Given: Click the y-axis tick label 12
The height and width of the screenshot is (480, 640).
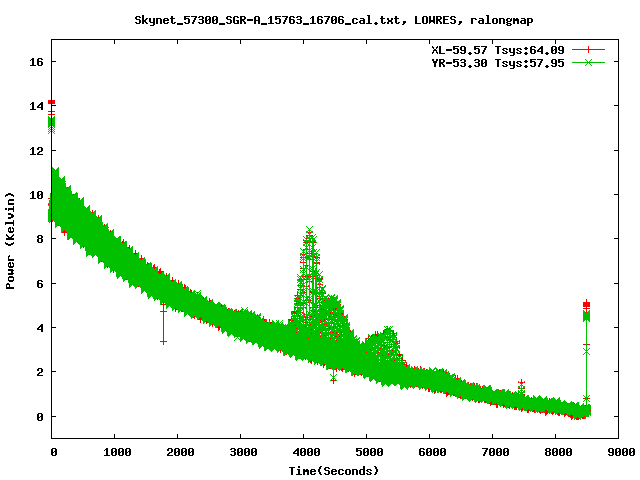Looking at the screenshot, I should click(36, 151).
